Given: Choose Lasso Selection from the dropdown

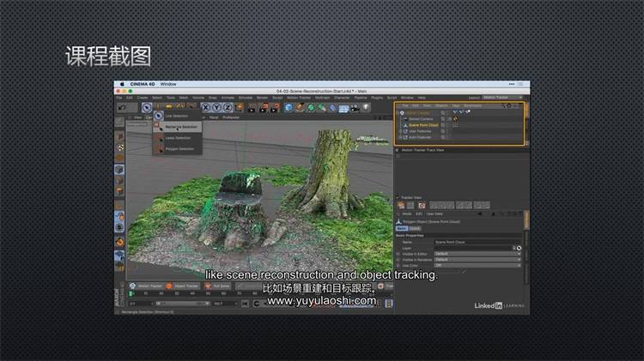Looking at the screenshot, I should tap(178, 138).
